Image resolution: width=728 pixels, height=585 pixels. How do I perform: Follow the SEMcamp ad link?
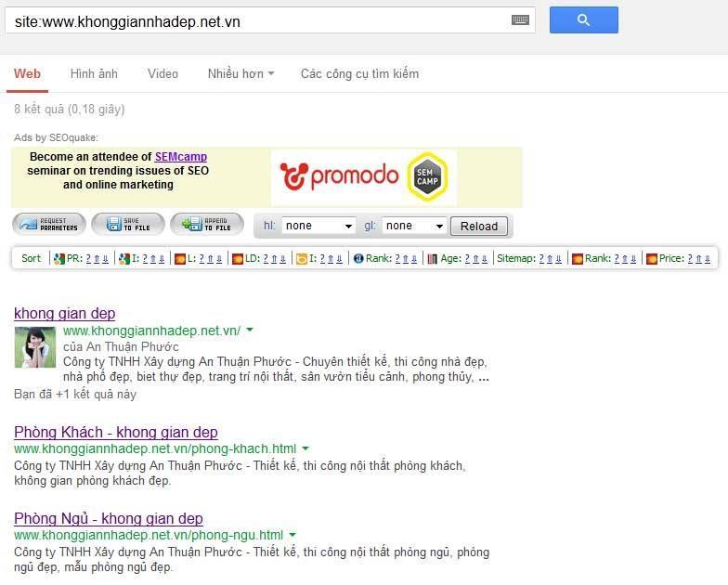tap(181, 157)
